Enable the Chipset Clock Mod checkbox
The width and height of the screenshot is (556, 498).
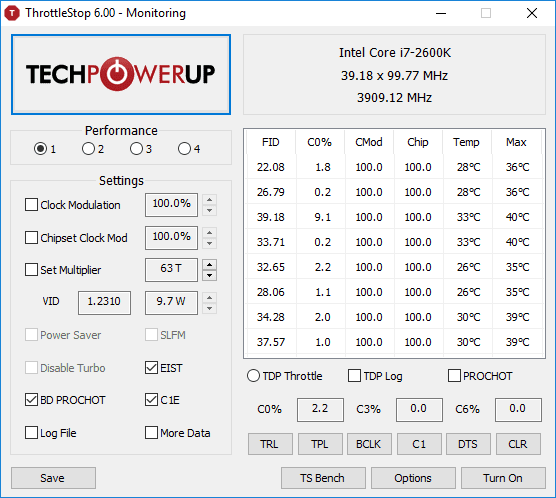pyautogui.click(x=31, y=238)
